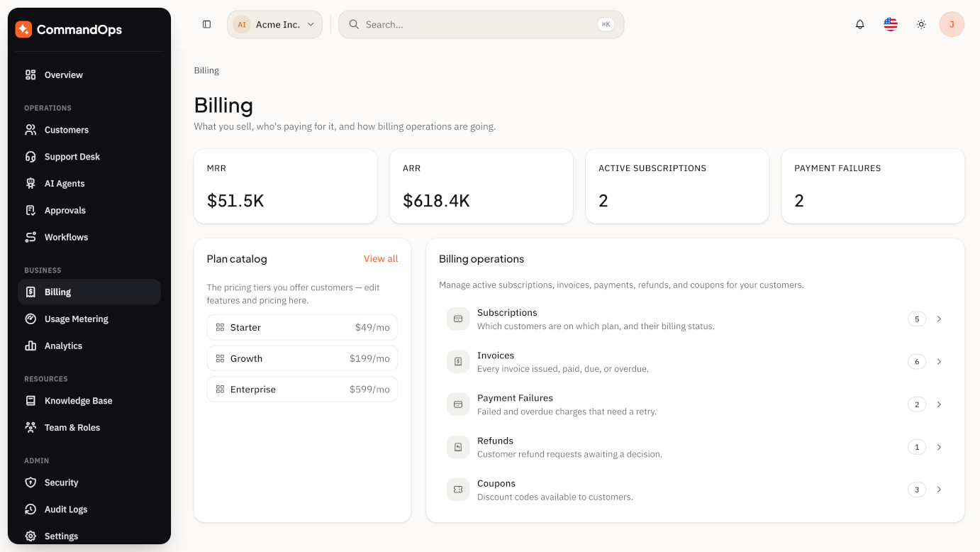
Task: Click the Coupons ticket icon
Action: click(x=458, y=490)
